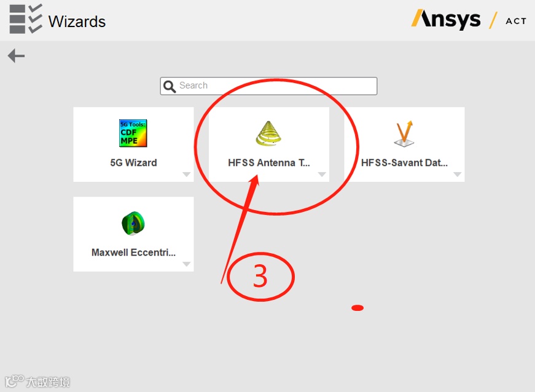The image size is (535, 392).
Task: Expand the Maxwell Eccentricity tile dropdown arrow
Action: pos(186,264)
